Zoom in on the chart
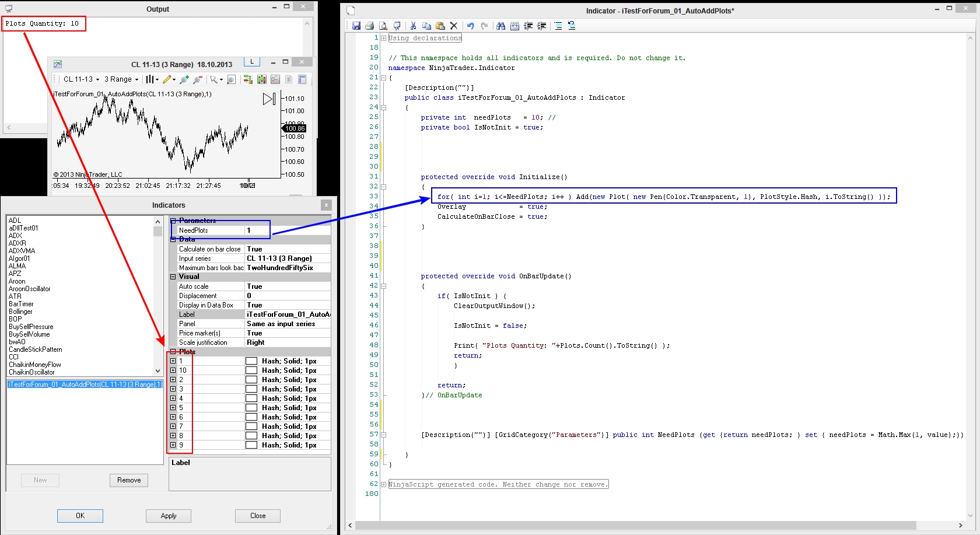Image resolution: width=980 pixels, height=535 pixels. 184,79
